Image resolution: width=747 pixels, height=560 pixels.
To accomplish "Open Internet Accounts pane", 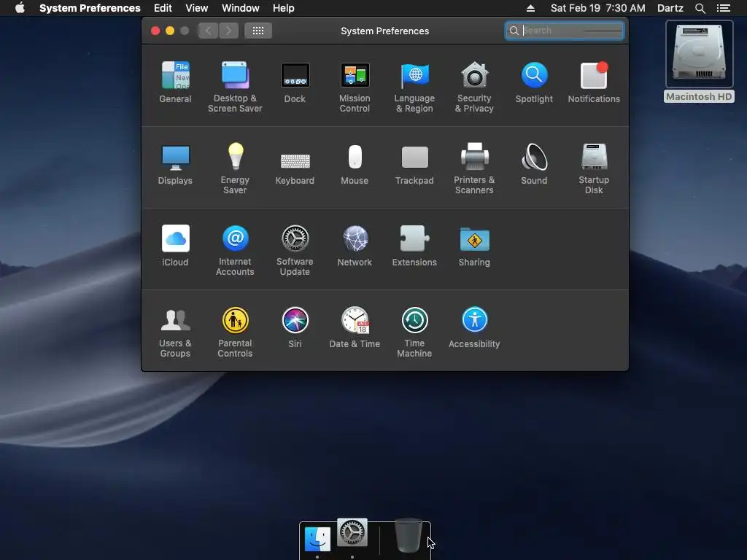I will (x=235, y=251).
